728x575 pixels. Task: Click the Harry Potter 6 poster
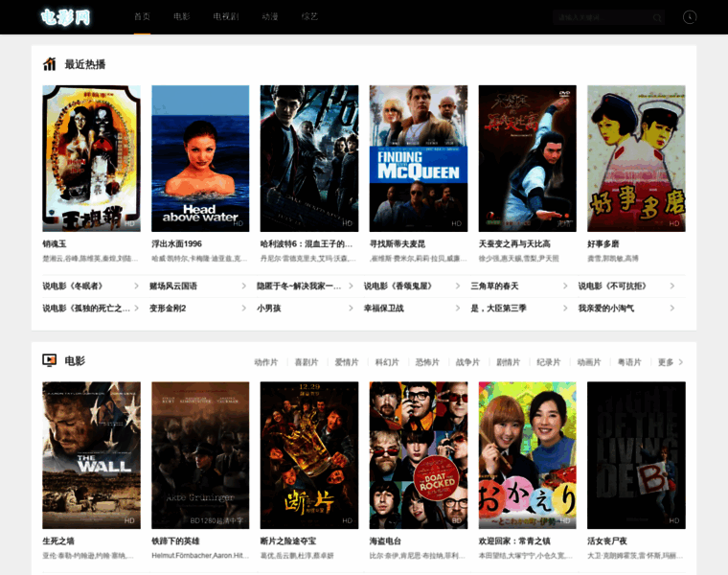coord(309,158)
